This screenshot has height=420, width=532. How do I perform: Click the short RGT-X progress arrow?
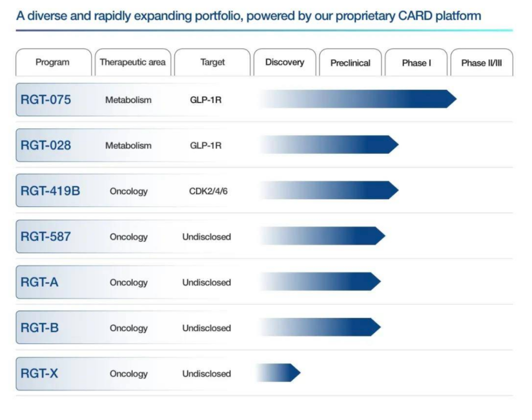click(278, 373)
